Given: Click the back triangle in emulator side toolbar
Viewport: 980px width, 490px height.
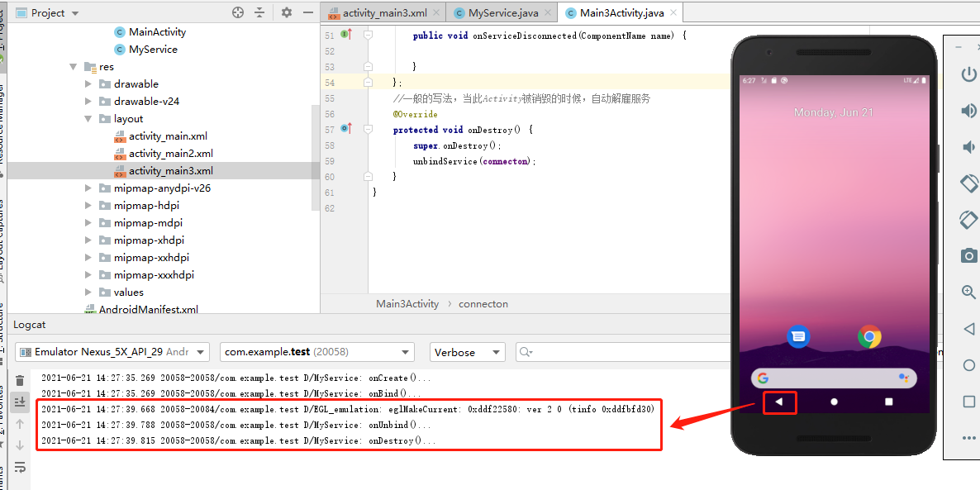Looking at the screenshot, I should pos(968,329).
